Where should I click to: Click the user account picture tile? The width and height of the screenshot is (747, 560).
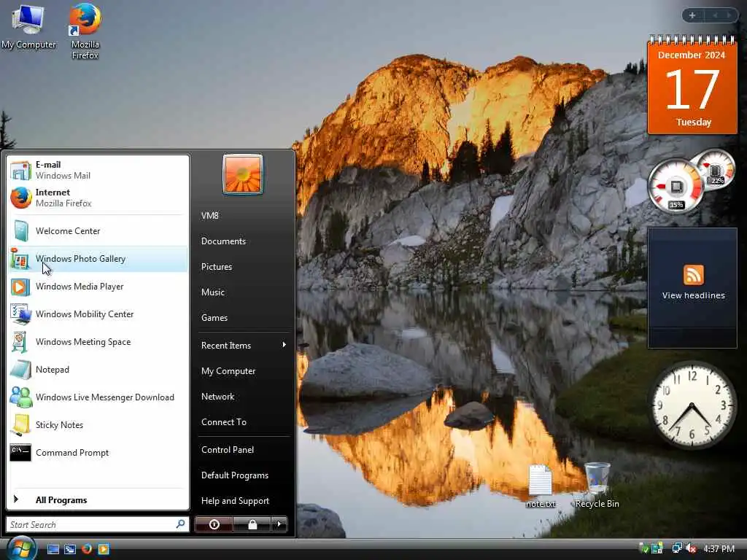[x=242, y=174]
